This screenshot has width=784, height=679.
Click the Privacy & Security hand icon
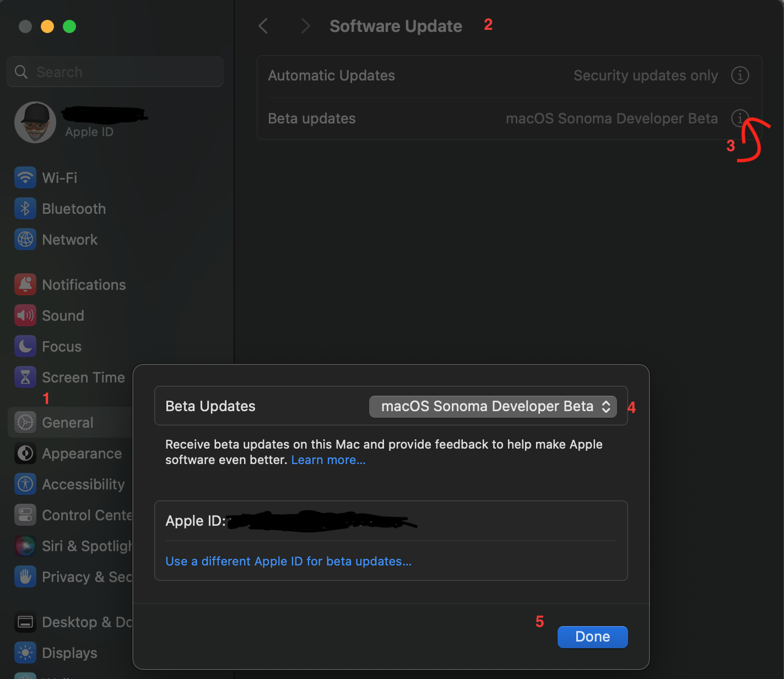pos(25,576)
